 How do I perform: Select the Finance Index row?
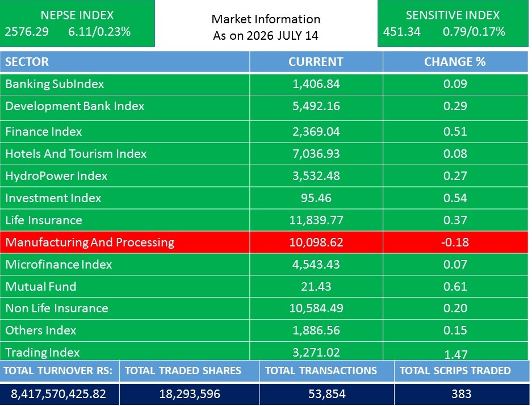pos(264,131)
